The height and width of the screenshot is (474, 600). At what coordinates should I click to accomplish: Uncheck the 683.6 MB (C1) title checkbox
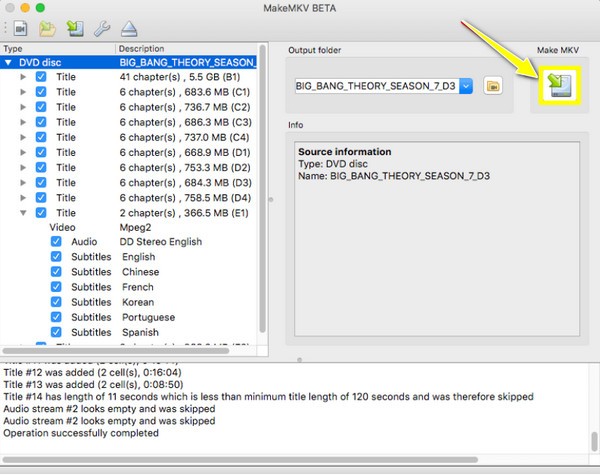41,92
